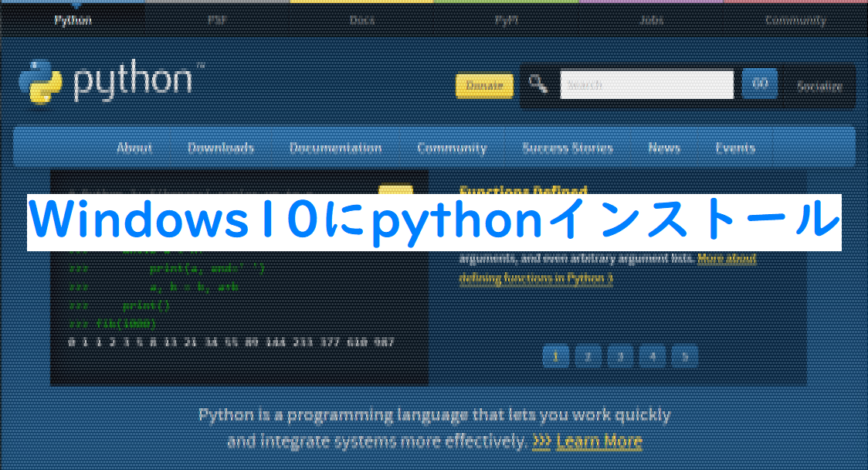Screen dimensions: 868x470
Task: Open the Events menu item
Action: pyautogui.click(x=734, y=148)
